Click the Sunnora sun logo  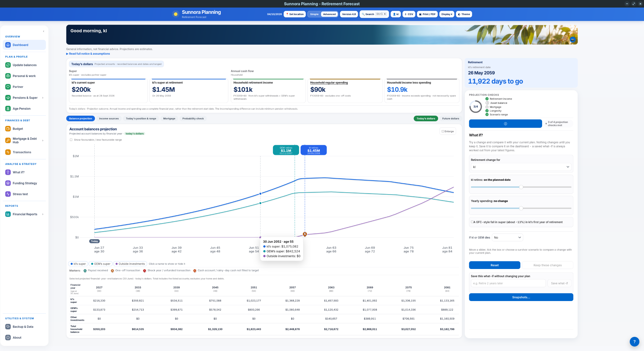175,14
